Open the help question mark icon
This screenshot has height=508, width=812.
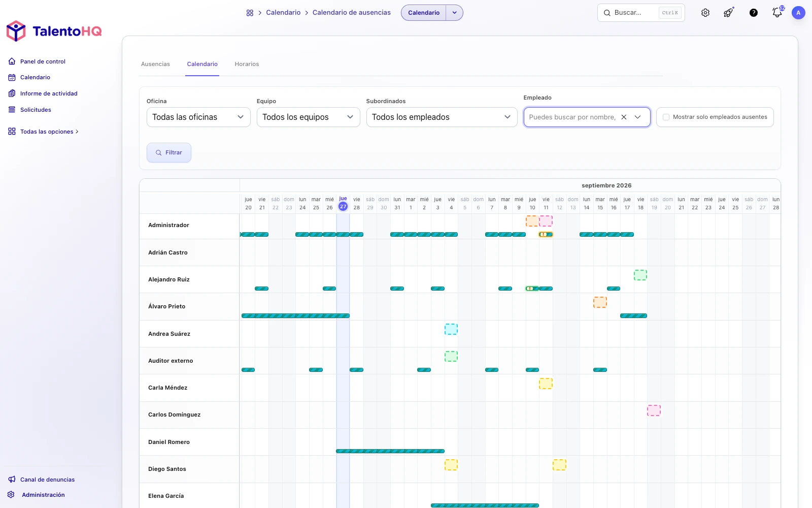pos(754,13)
